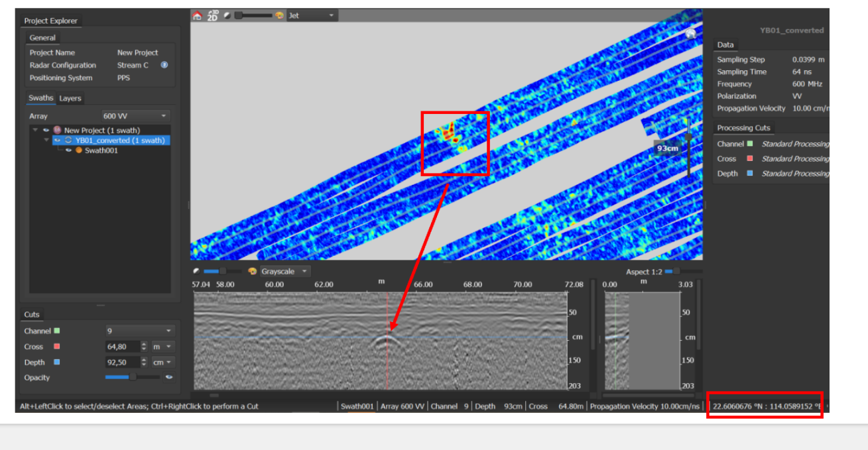Image resolution: width=868 pixels, height=450 pixels.
Task: Click the Home view icon
Action: pos(197,15)
